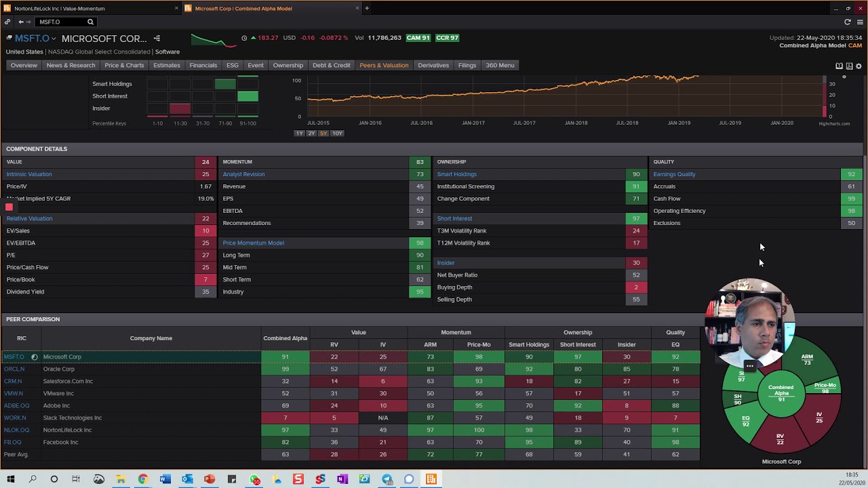Open Windows Start menu
The image size is (868, 488).
point(11,479)
